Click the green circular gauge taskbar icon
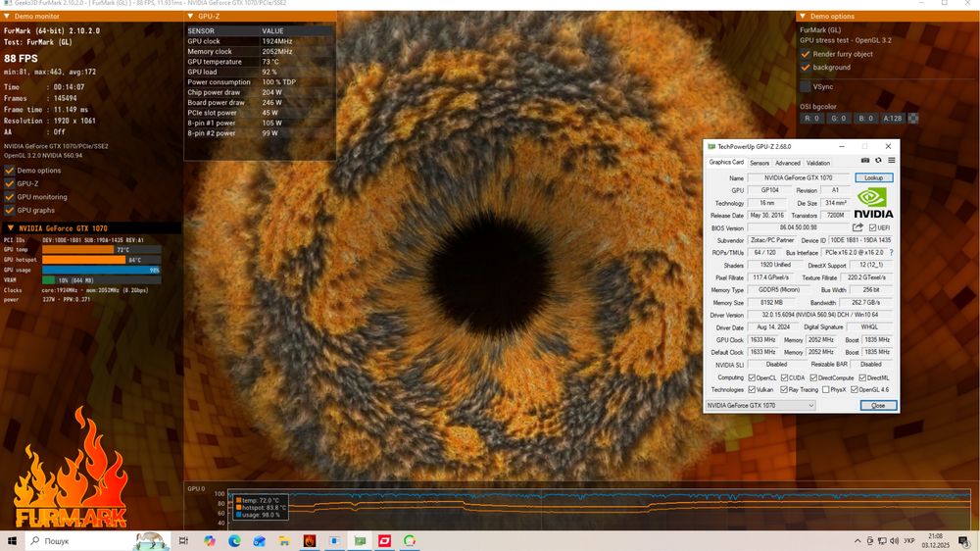This screenshot has width=980, height=551. pyautogui.click(x=410, y=540)
